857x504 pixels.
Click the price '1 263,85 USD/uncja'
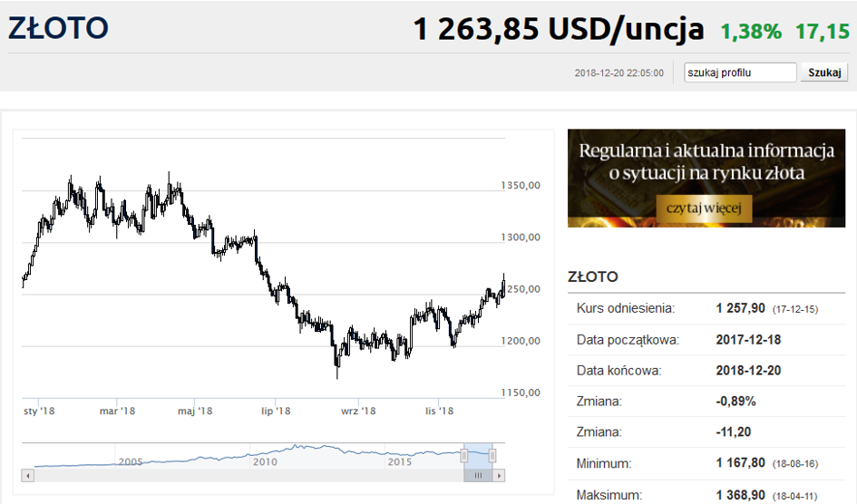click(558, 30)
